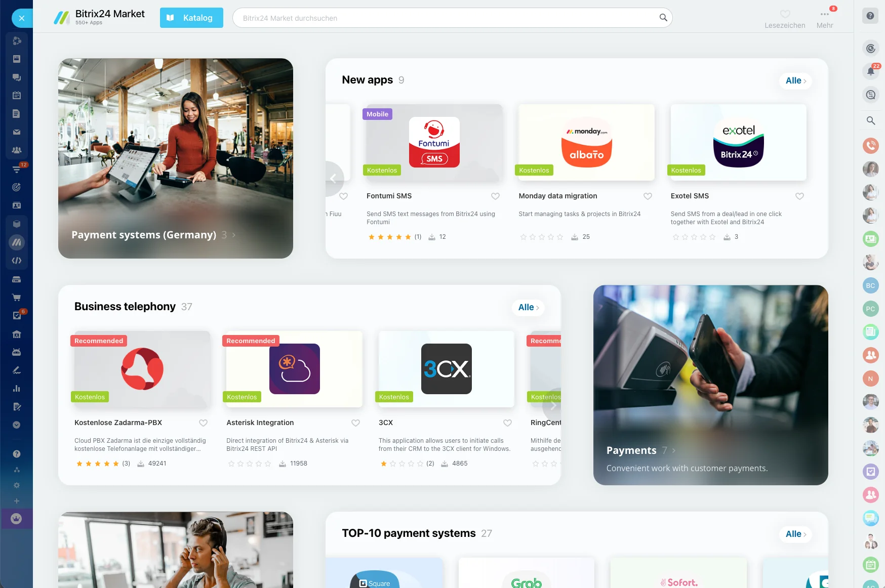Open Alle link for New apps
This screenshot has width=885, height=588.
(x=795, y=81)
